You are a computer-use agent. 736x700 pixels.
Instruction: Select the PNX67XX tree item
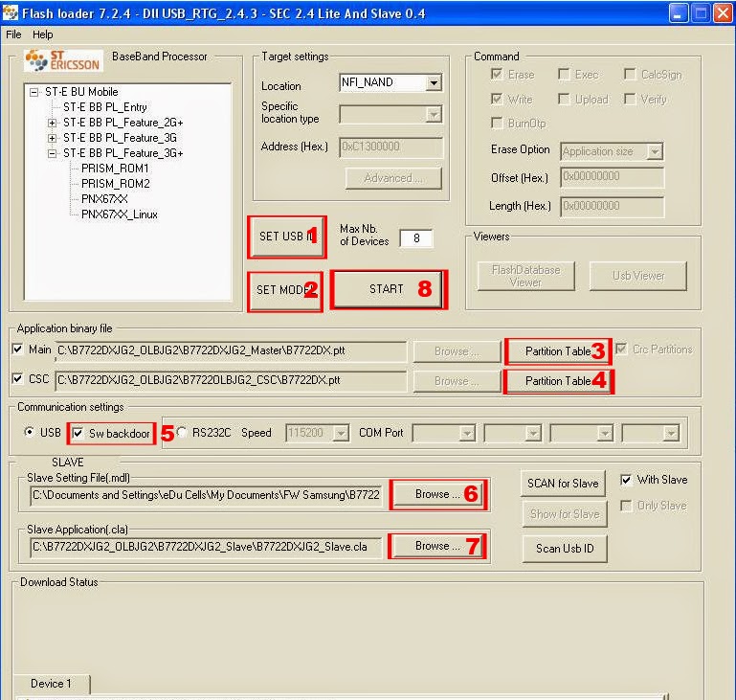pos(104,199)
